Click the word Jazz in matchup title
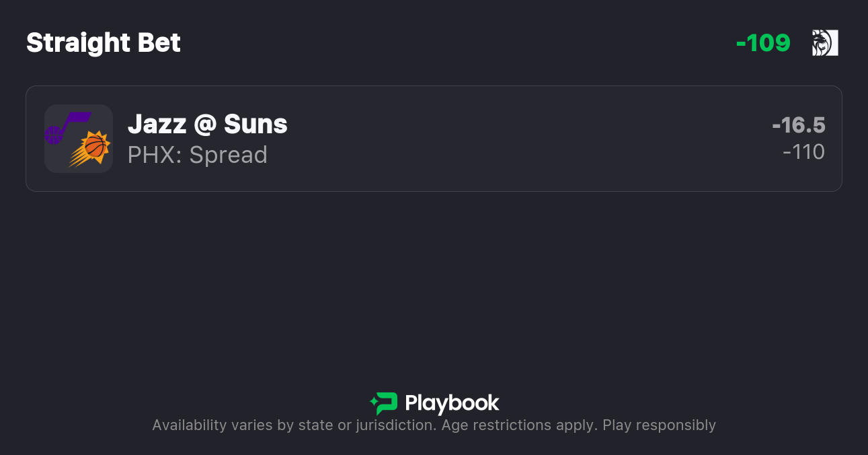The image size is (868, 455). 157,125
